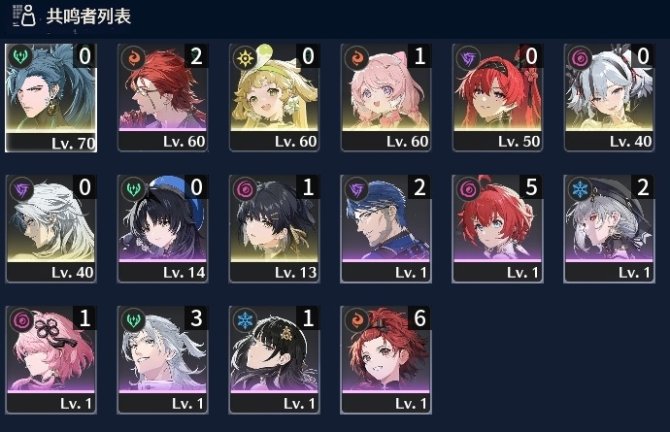The height and width of the screenshot is (432, 670).
Task: Open the pink-haired Lv. 1 card with black flower hairpin
Action: pos(51,360)
